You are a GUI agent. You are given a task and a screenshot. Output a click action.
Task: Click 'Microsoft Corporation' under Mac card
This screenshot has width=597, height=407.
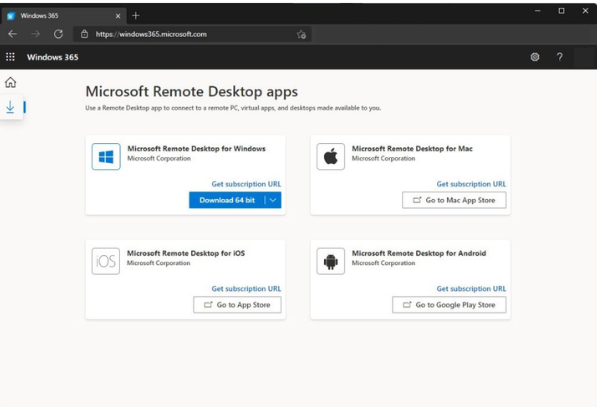(383, 158)
